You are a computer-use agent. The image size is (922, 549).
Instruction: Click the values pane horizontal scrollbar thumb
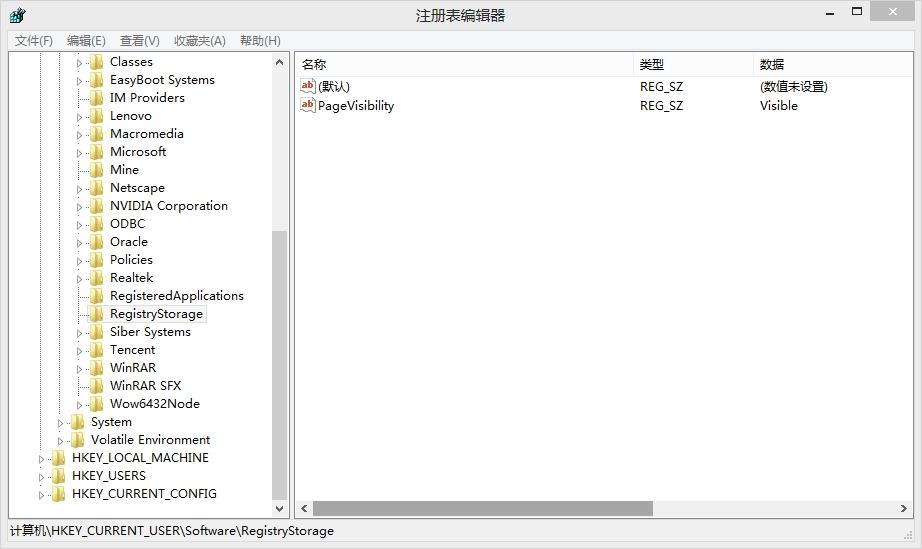(x=483, y=508)
